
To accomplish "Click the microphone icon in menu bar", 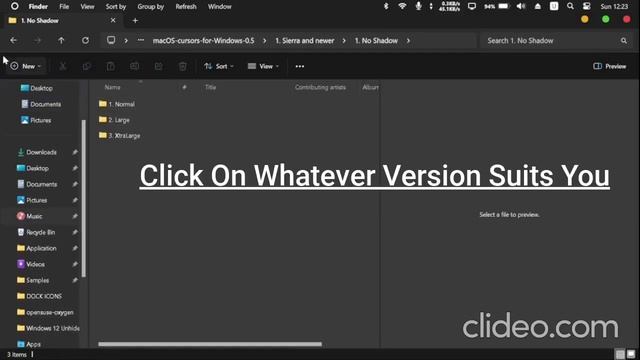I will point(418,6).
